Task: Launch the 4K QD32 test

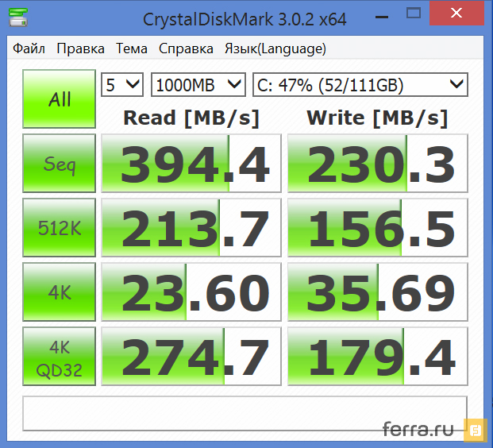Action: [60, 357]
